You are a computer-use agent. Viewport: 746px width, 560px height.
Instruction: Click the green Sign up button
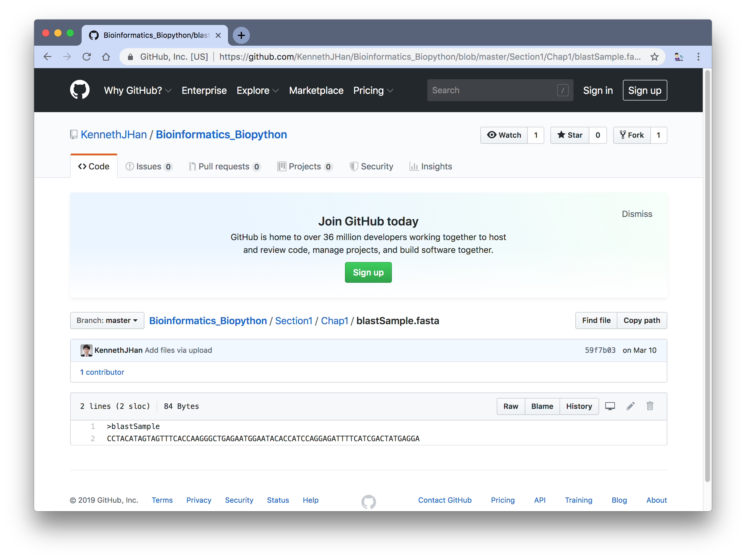368,272
